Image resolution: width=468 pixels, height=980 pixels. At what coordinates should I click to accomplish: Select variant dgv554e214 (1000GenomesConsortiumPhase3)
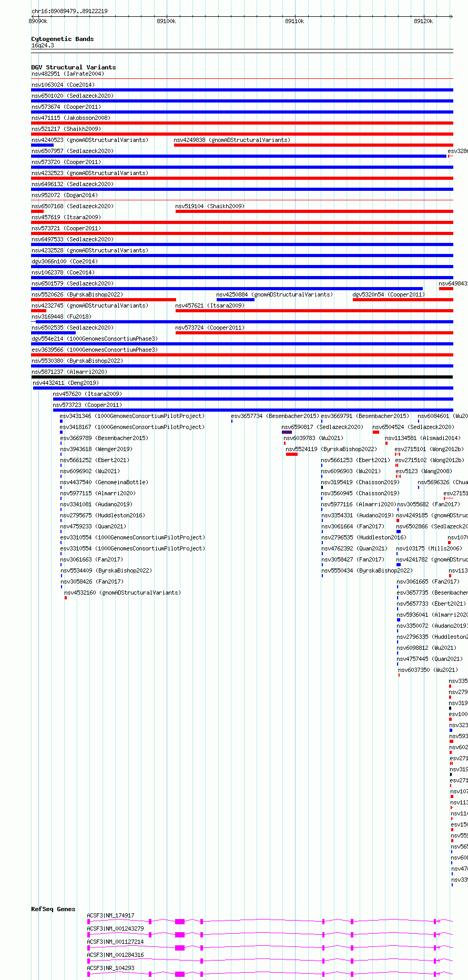pos(95,339)
